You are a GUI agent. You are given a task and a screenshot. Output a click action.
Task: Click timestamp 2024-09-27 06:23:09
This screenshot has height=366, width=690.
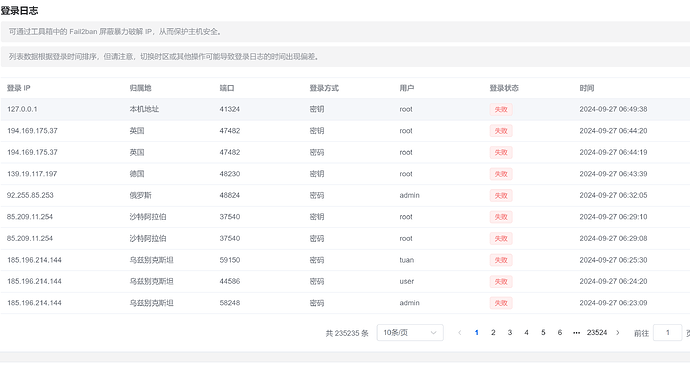click(613, 303)
